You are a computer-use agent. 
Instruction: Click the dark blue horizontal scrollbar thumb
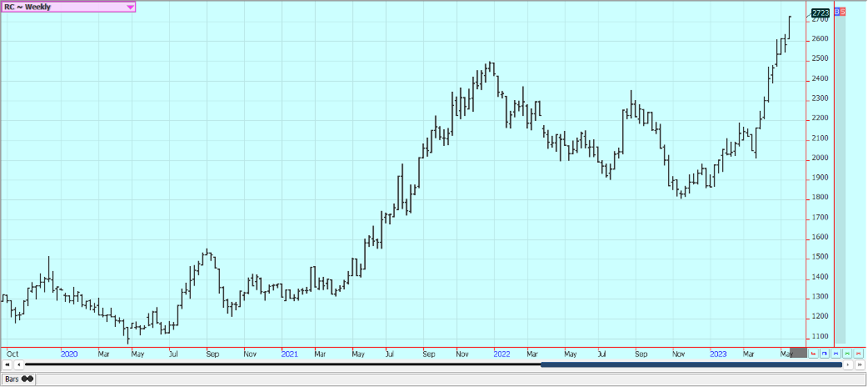[691, 364]
